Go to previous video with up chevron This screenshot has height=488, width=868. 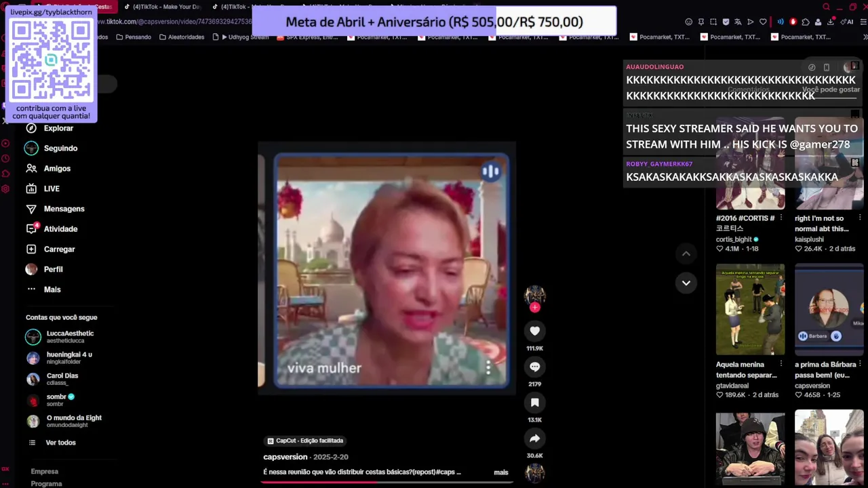(x=686, y=253)
